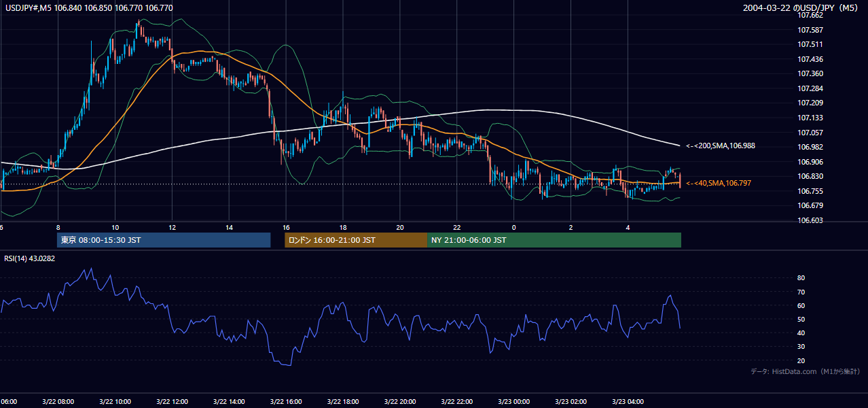
Task: Click hour tick 22 under the price chart
Action: click(x=457, y=227)
